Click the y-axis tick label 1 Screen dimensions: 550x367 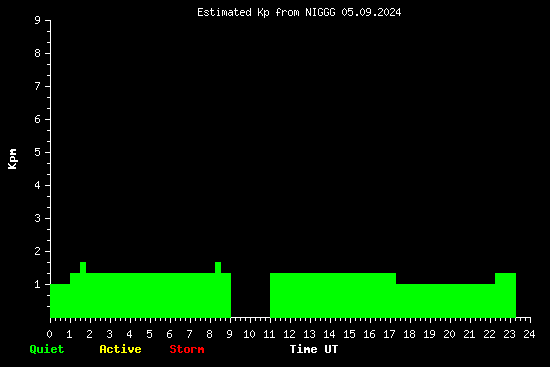37,284
